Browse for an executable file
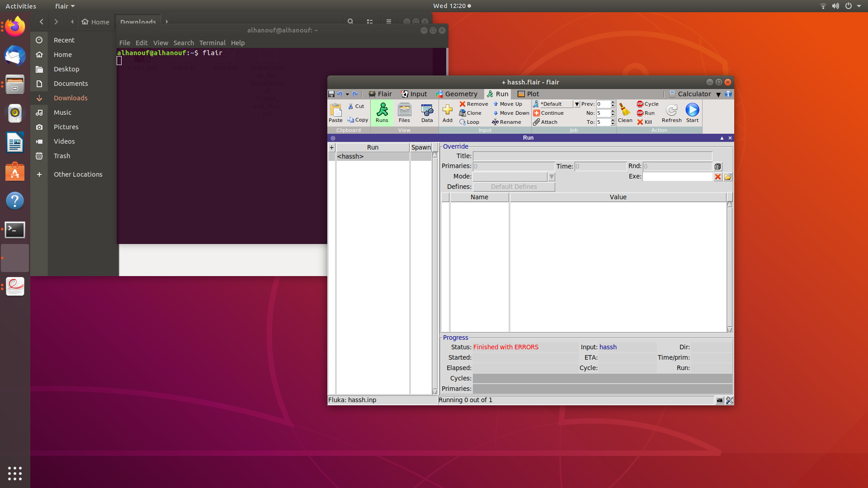868x488 pixels. [x=728, y=177]
